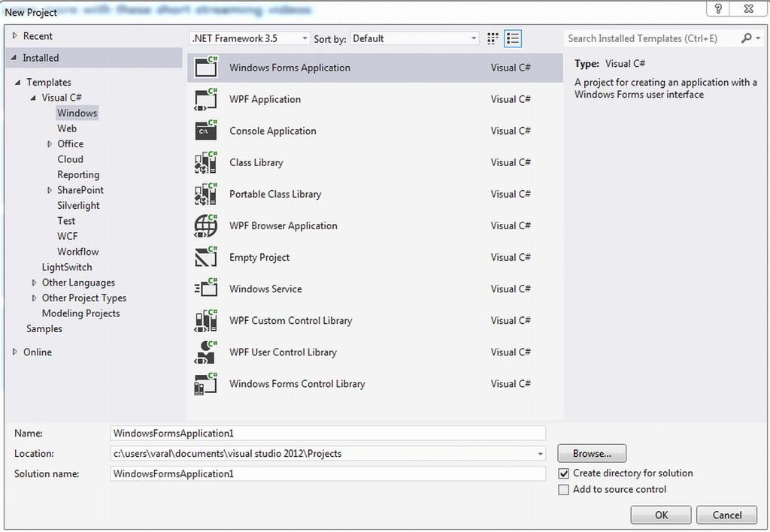Collapse the Installed section
The height and width of the screenshot is (532, 770).
point(14,58)
